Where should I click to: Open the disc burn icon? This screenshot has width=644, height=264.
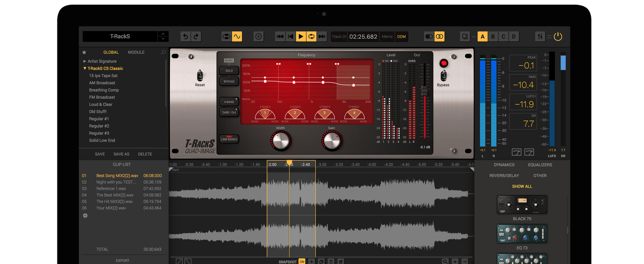(x=258, y=37)
